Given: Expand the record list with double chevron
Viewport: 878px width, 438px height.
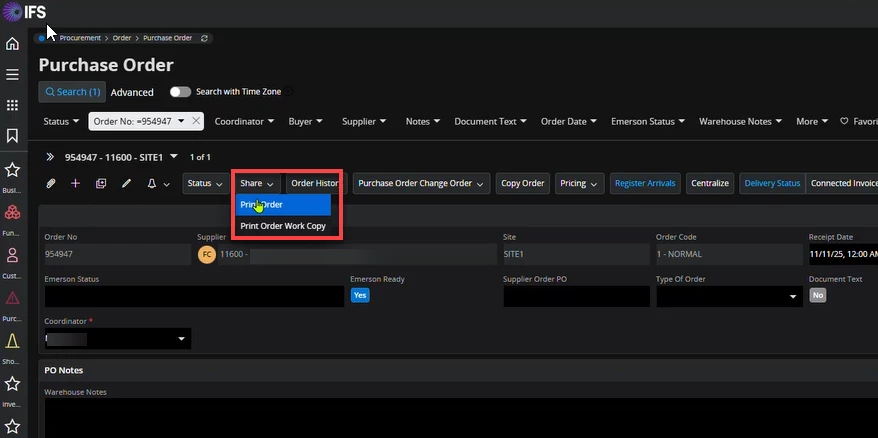Looking at the screenshot, I should click(50, 157).
